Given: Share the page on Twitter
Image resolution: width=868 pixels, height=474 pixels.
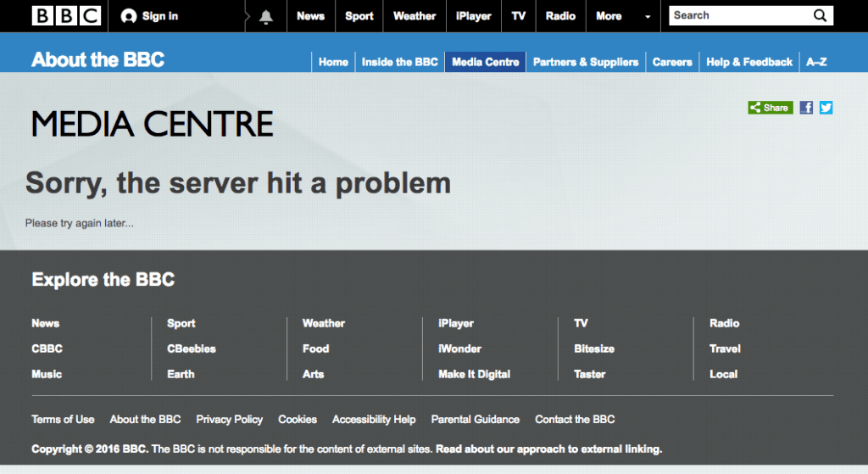Looking at the screenshot, I should [x=826, y=108].
